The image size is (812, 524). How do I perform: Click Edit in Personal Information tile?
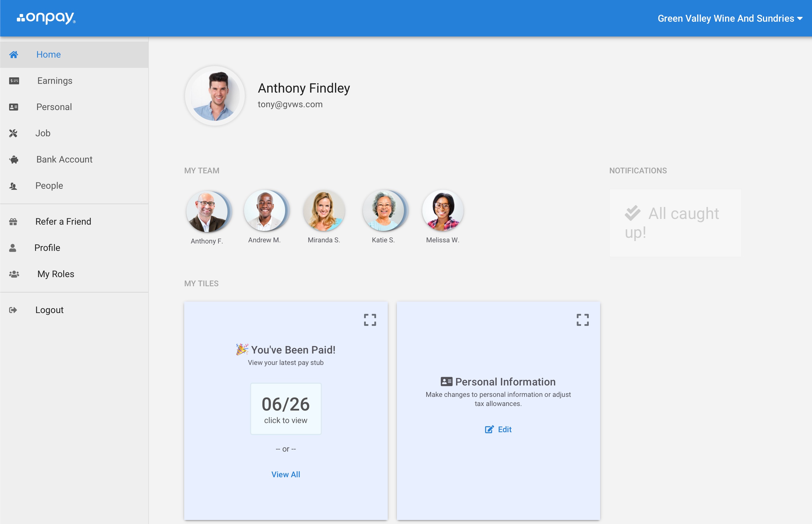pos(498,429)
